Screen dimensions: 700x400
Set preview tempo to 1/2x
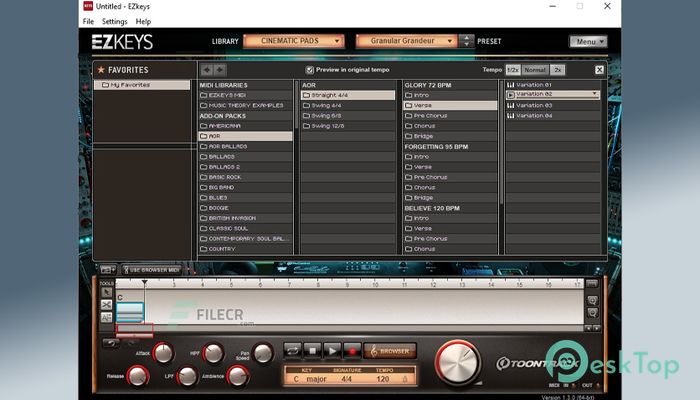pyautogui.click(x=512, y=70)
